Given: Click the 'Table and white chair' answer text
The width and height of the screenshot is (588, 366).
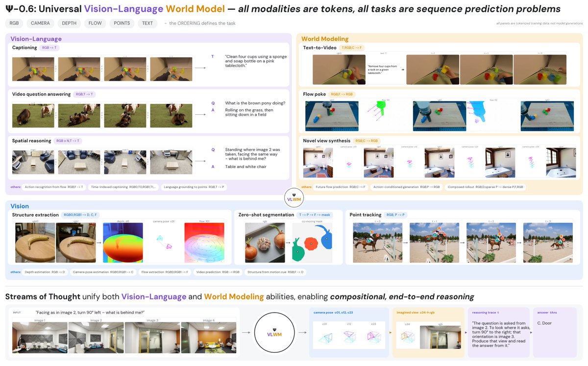Looking at the screenshot, I should coord(245,167).
